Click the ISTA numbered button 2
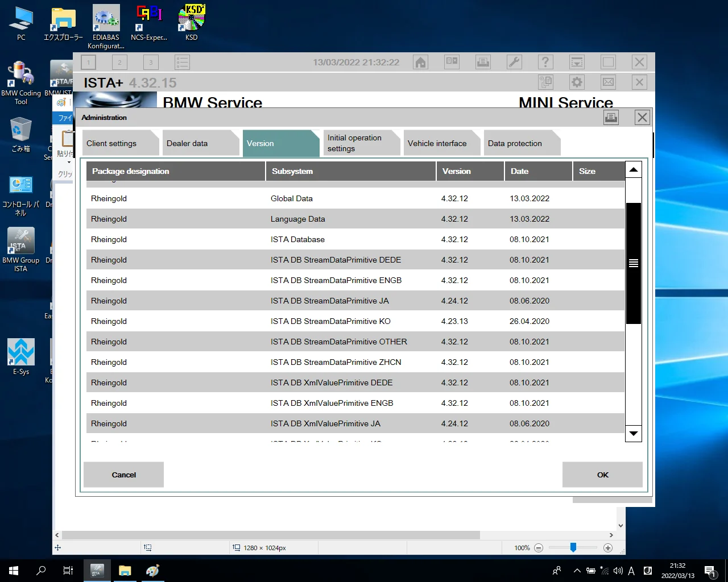This screenshot has width=728, height=582. point(119,62)
